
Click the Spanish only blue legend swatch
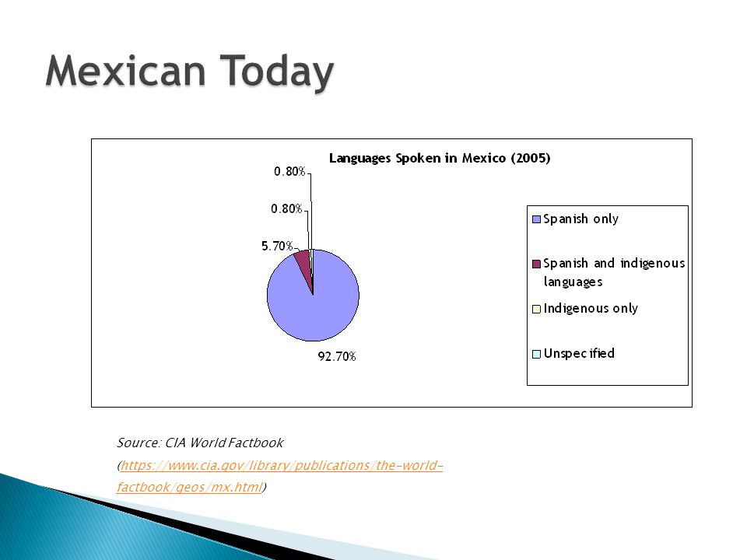point(536,219)
